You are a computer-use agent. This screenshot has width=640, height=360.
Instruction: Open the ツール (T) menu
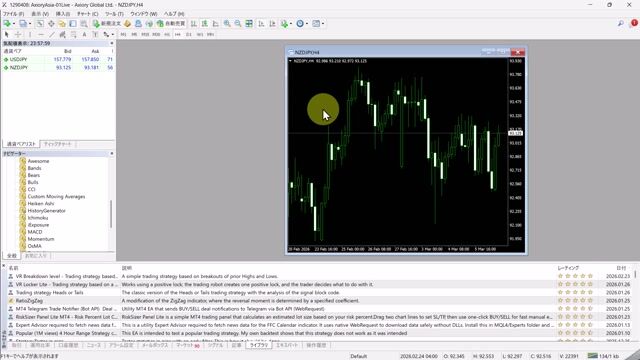coord(114,14)
